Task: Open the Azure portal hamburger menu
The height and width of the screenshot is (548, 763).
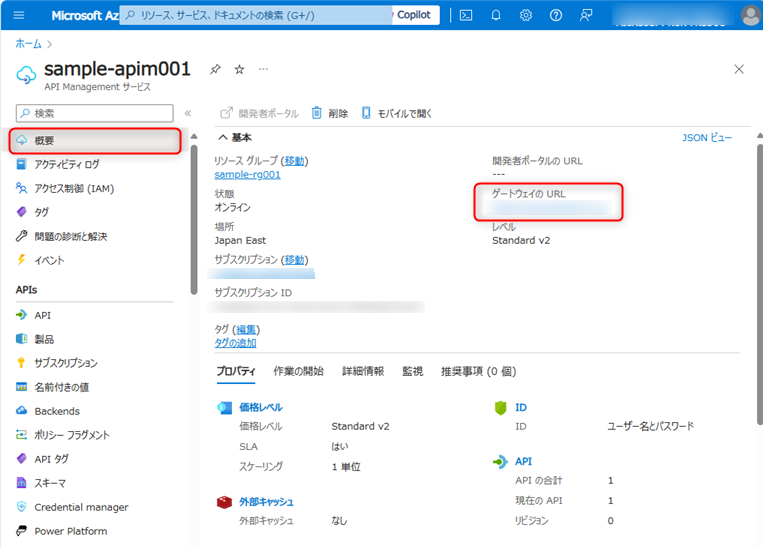Action: click(x=18, y=15)
